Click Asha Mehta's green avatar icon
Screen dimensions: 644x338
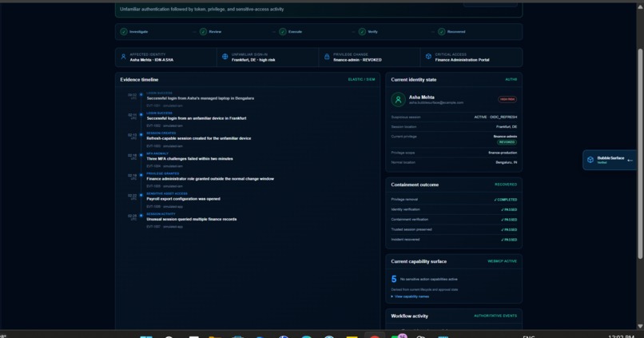(398, 99)
